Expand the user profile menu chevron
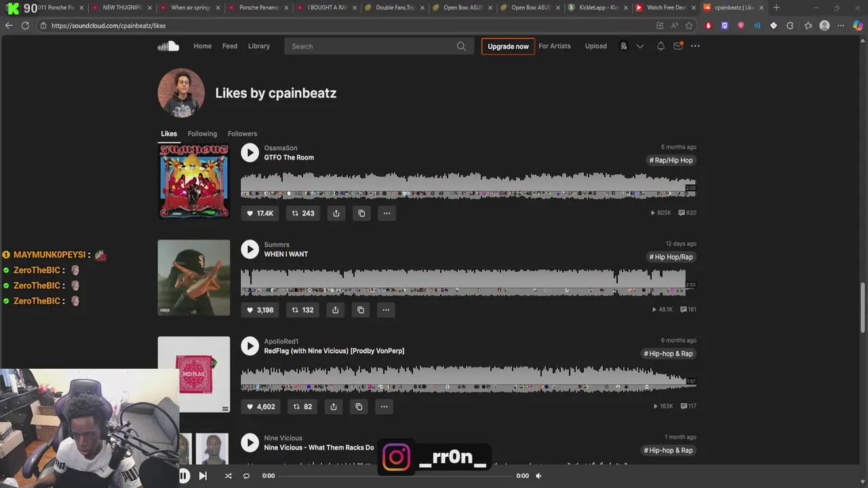The height and width of the screenshot is (488, 868). click(639, 46)
